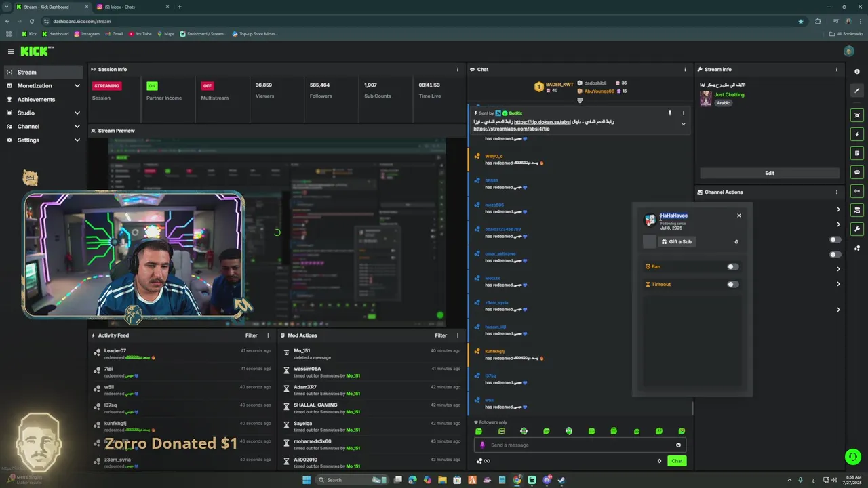Click Edit button in Stream Info

(770, 173)
